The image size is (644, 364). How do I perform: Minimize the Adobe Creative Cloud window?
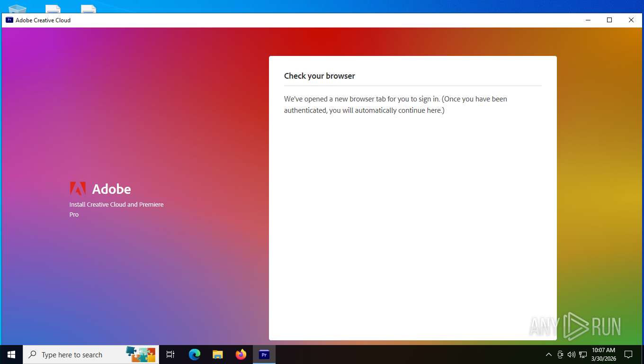(588, 20)
